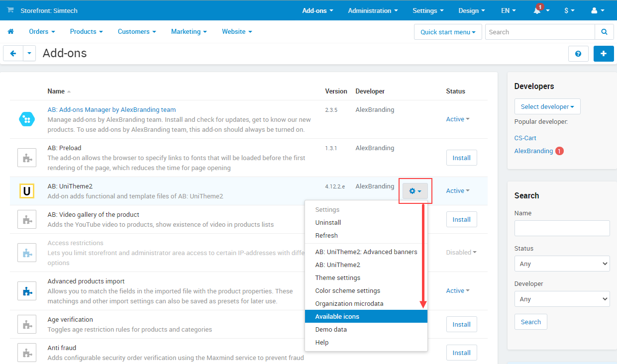The width and height of the screenshot is (617, 364).
Task: Toggle Active status of Advanced products import
Action: [457, 291]
